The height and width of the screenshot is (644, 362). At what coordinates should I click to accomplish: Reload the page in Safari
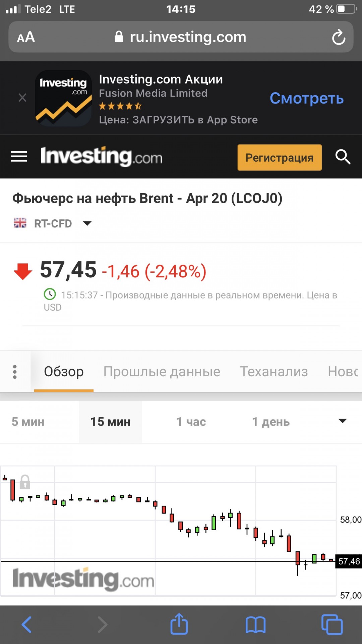339,37
